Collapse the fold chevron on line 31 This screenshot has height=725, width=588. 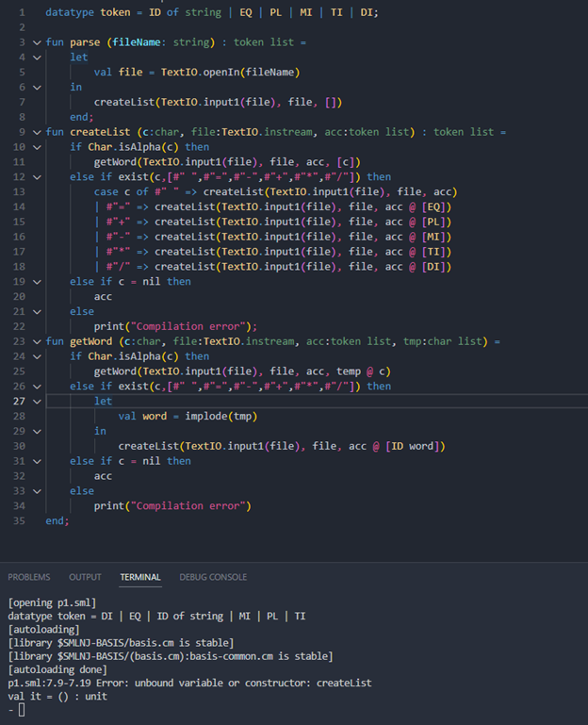tap(37, 461)
